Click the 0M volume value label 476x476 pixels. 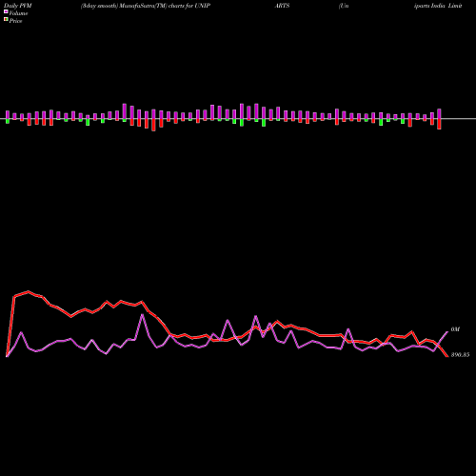click(455, 329)
